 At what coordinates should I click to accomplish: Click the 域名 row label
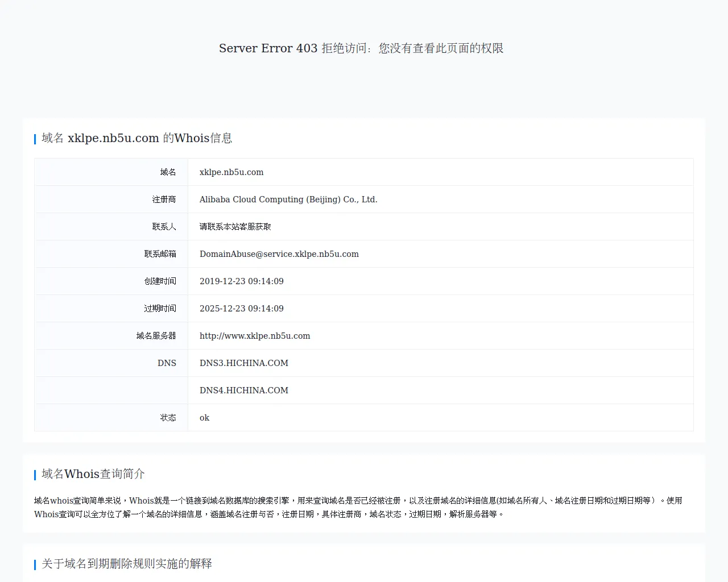(x=168, y=172)
